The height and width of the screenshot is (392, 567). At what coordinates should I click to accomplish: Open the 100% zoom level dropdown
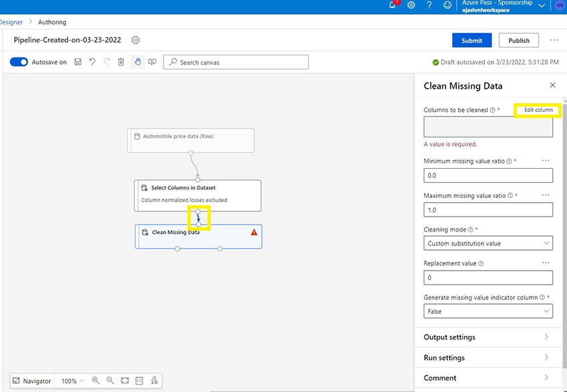pyautogui.click(x=72, y=381)
